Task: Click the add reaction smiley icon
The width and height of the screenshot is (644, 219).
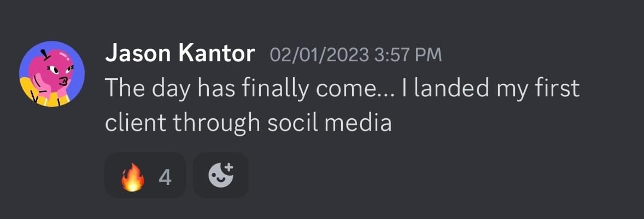Action: click(x=221, y=175)
